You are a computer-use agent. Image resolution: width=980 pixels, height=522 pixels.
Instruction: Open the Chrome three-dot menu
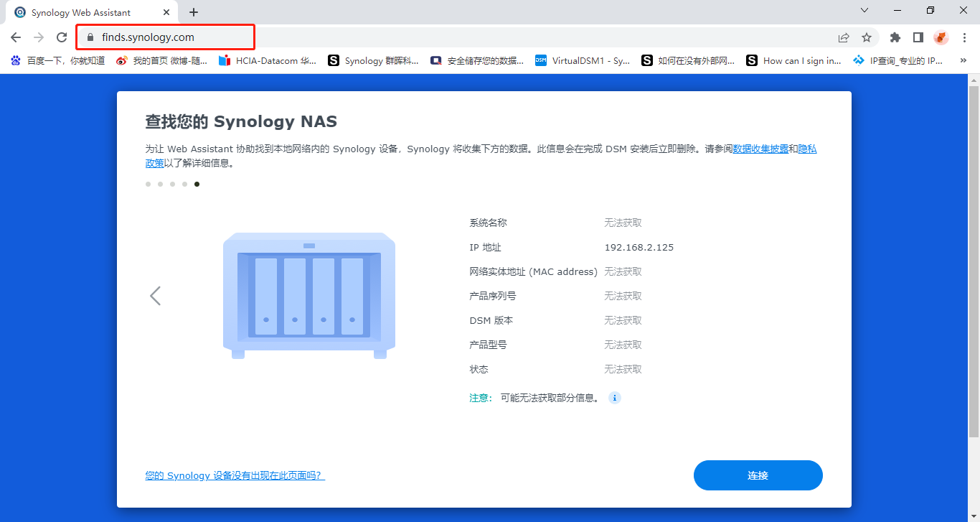coord(964,37)
